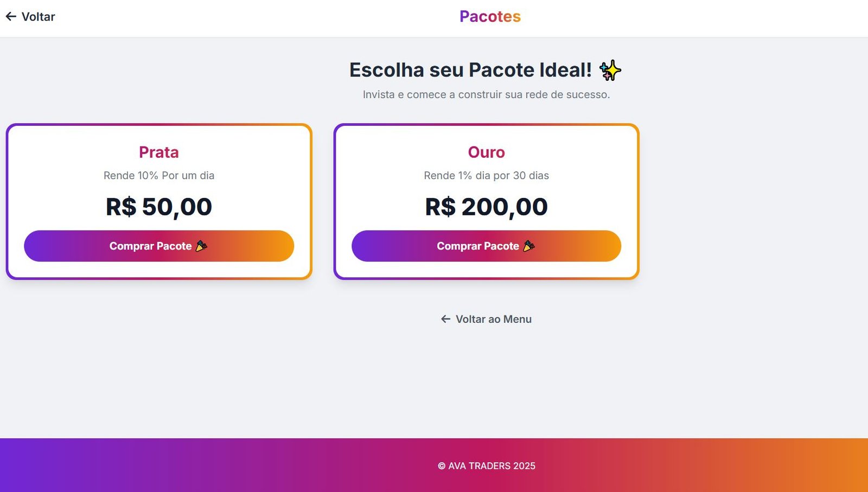Screen dimensions: 868x492
Task: Buy the Prata package with "Comprar Pacote"
Action: coord(150,246)
